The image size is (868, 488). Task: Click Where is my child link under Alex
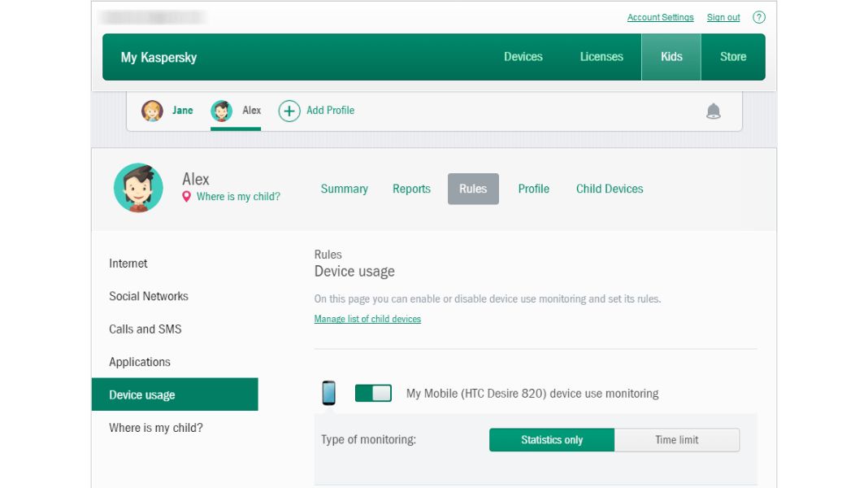pos(239,197)
